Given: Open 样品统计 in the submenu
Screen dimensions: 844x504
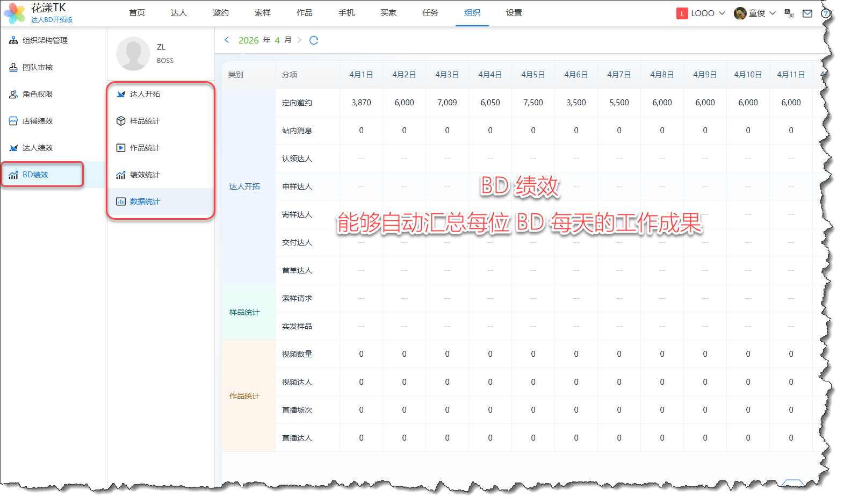Looking at the screenshot, I should [x=145, y=121].
